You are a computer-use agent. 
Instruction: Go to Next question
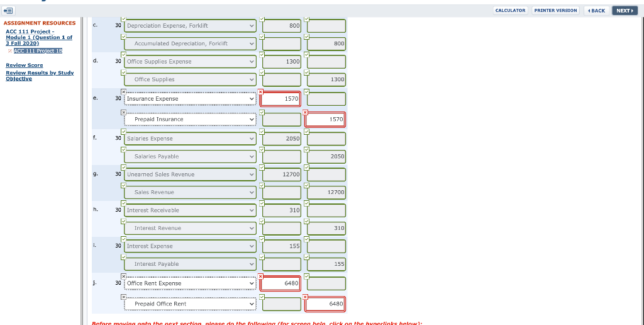[625, 11]
